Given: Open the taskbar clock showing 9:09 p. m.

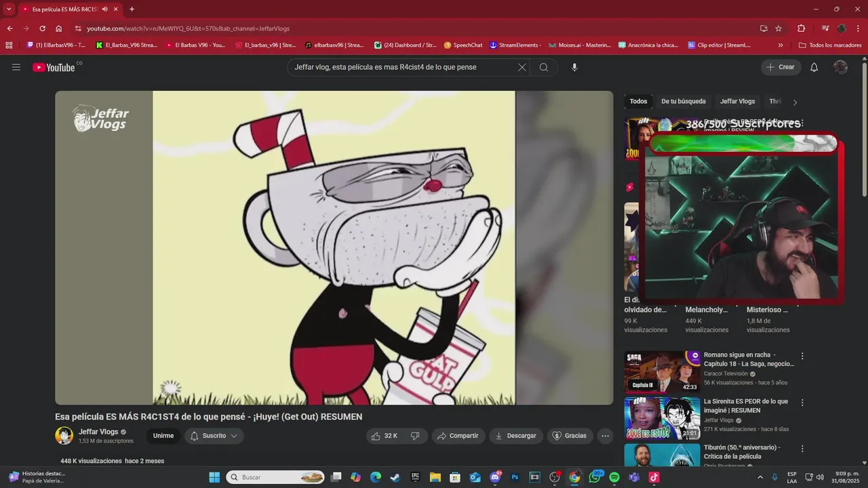Looking at the screenshot, I should click(846, 477).
